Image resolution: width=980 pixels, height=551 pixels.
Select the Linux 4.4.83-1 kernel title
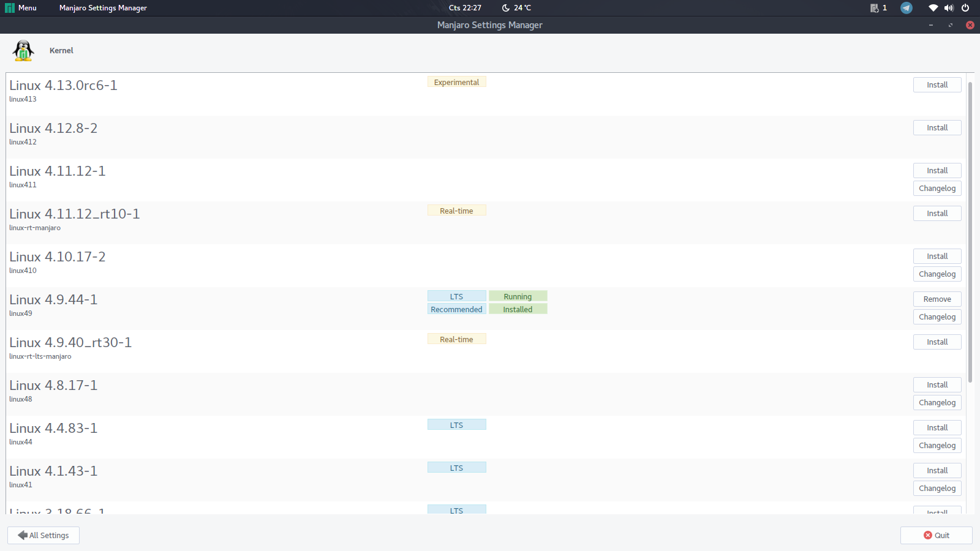coord(53,429)
